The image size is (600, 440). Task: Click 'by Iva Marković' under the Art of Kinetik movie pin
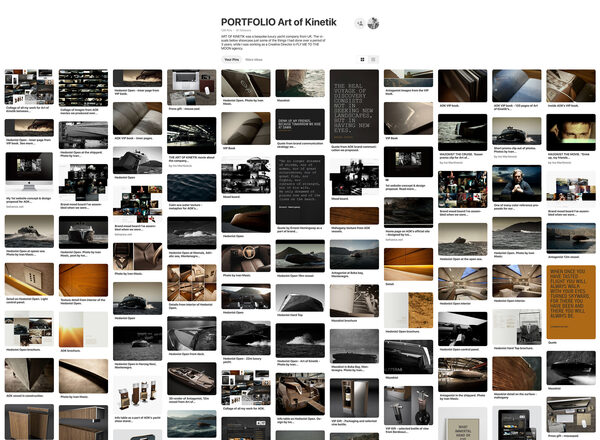(x=180, y=165)
